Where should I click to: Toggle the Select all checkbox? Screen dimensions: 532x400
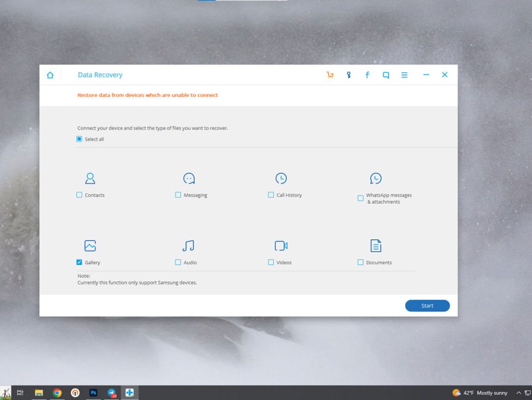[x=79, y=139]
